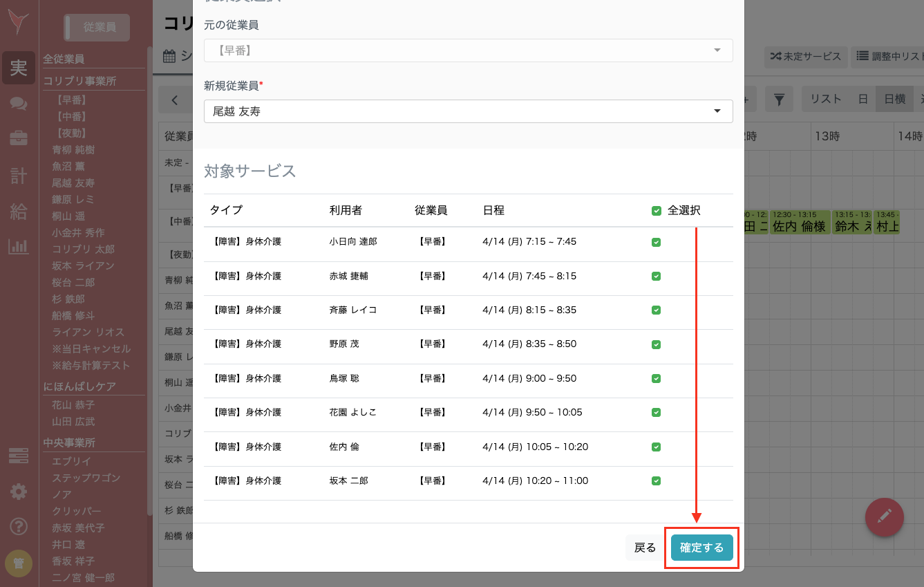Screen dimensions: 924x587
Task: Open the chat bubble icon in sidebar
Action: click(x=19, y=104)
